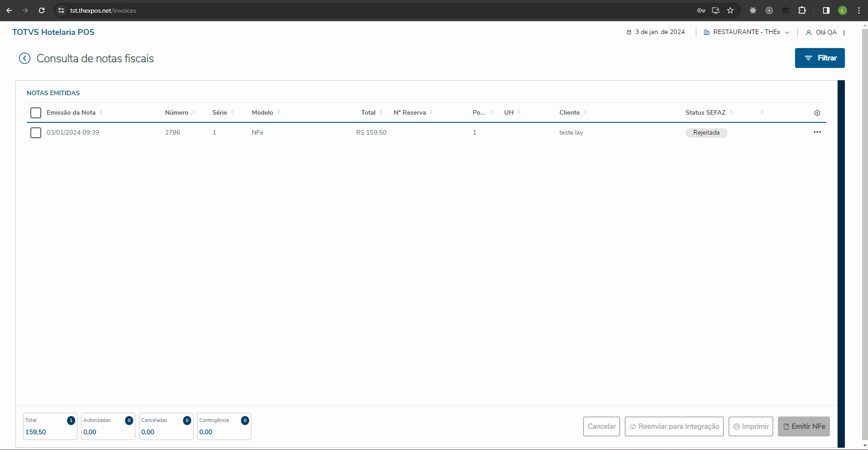Click the browser address bar URL

tap(103, 10)
